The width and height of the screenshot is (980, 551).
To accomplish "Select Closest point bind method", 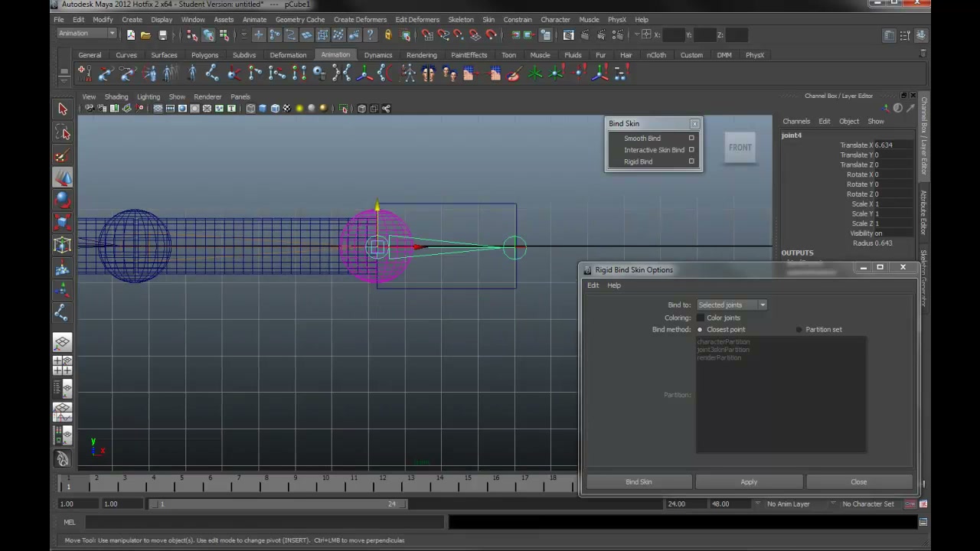I will tap(700, 330).
